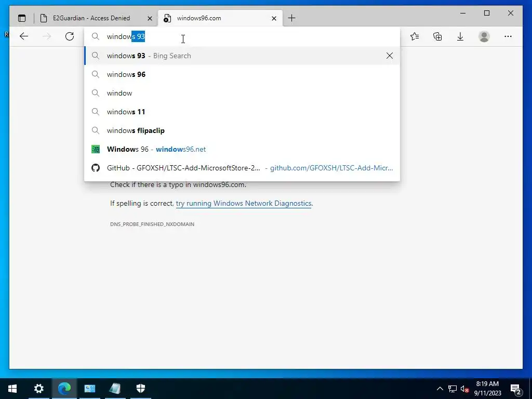
Task: Show hidden system tray icons
Action: tap(440, 389)
